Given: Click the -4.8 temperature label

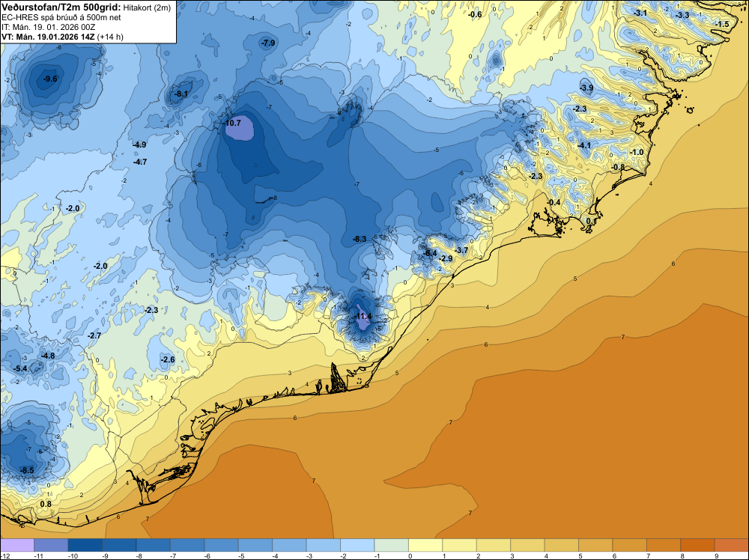Looking at the screenshot, I should 48,356.
